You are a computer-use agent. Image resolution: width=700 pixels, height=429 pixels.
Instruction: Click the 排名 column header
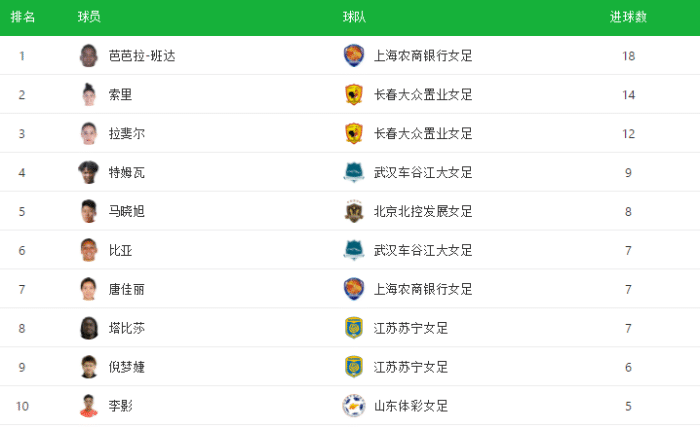pyautogui.click(x=22, y=17)
